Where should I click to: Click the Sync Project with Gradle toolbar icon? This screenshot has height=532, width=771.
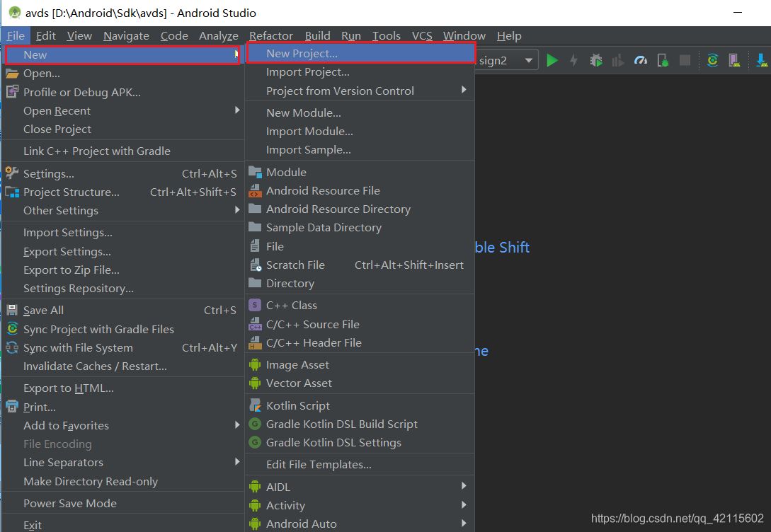712,60
